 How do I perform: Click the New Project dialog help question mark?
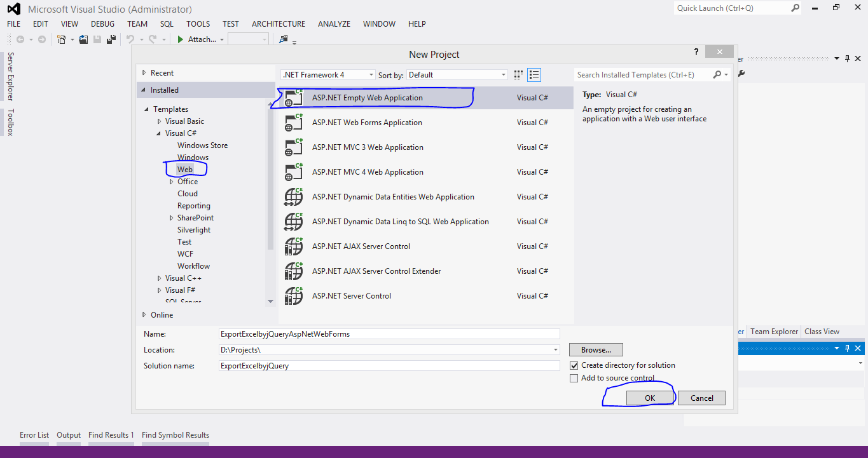697,52
